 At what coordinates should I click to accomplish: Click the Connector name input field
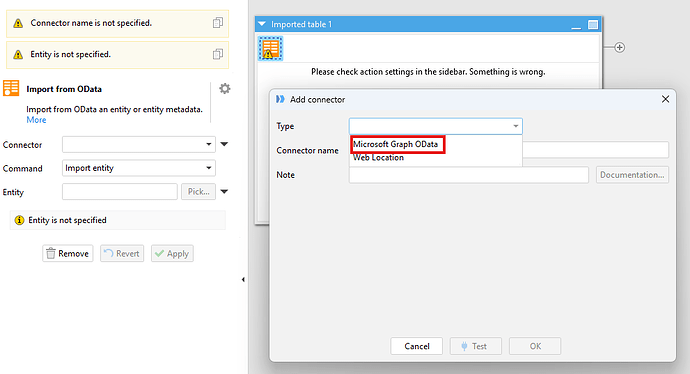coord(595,150)
